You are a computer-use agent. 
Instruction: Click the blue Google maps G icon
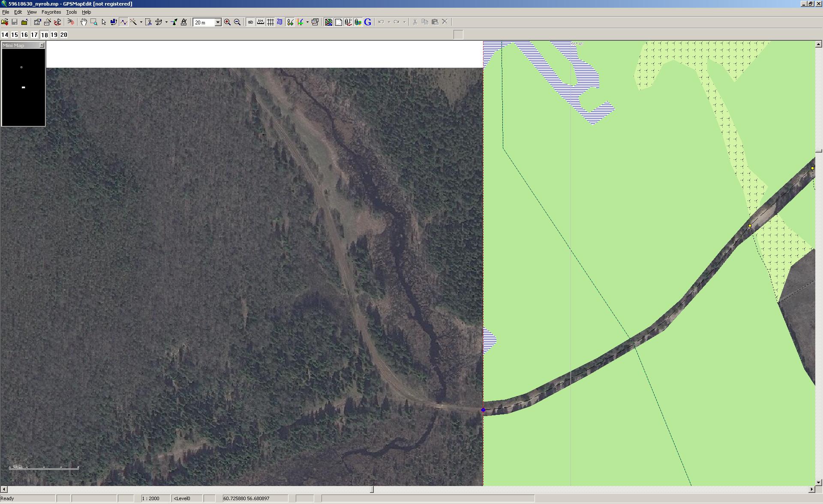coord(368,22)
